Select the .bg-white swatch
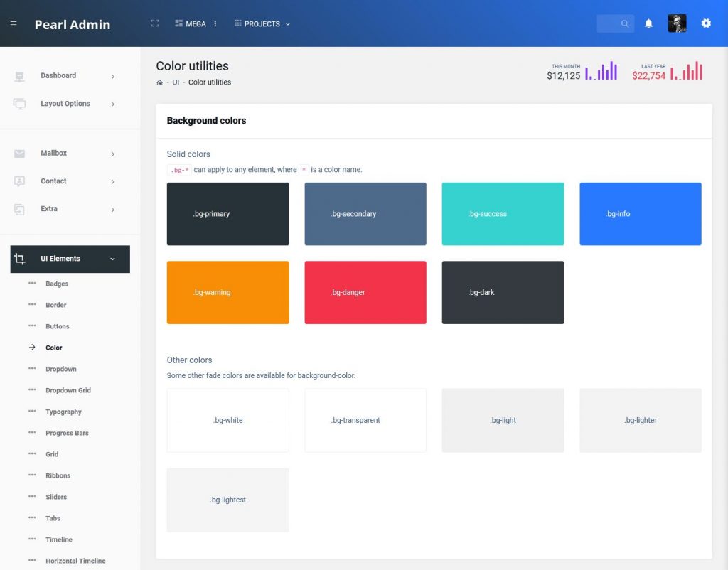This screenshot has width=728, height=570. 228,421
